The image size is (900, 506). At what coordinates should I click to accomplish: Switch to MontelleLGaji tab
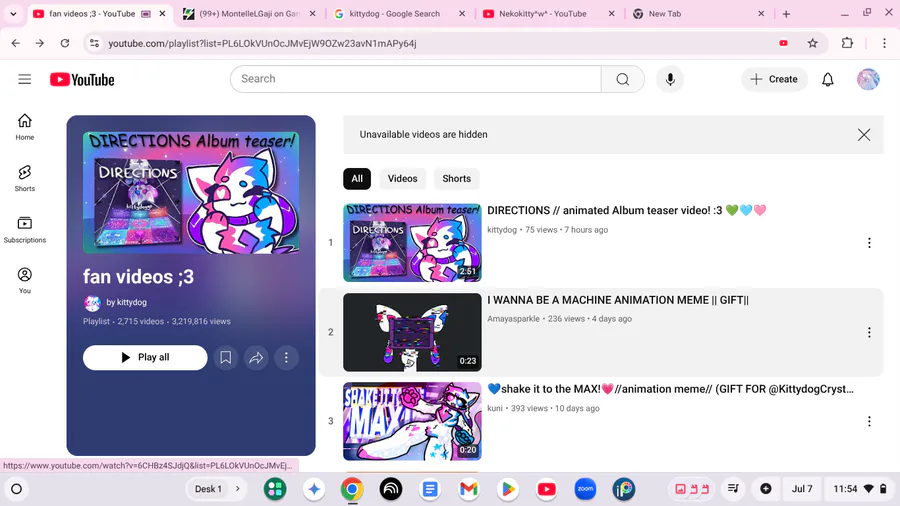point(249,14)
